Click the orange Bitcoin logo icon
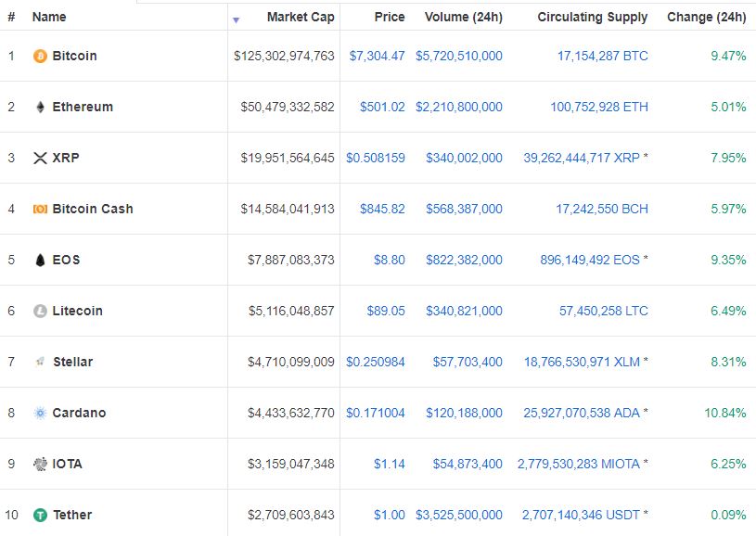 pyautogui.click(x=40, y=56)
